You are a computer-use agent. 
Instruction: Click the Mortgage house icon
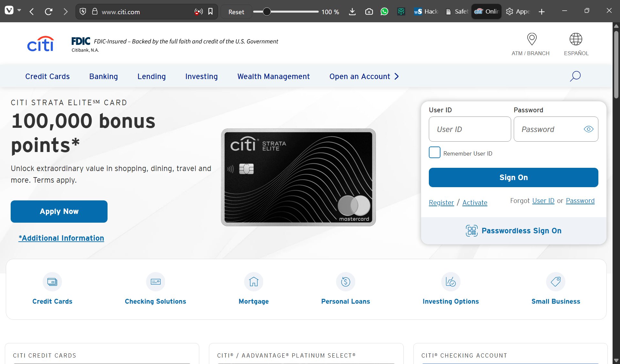coord(254,282)
